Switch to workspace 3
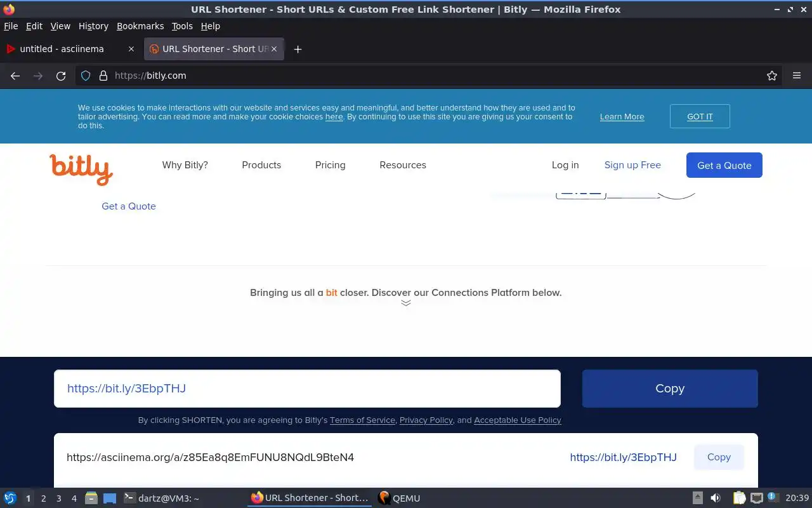The width and height of the screenshot is (812, 508). coord(59,498)
